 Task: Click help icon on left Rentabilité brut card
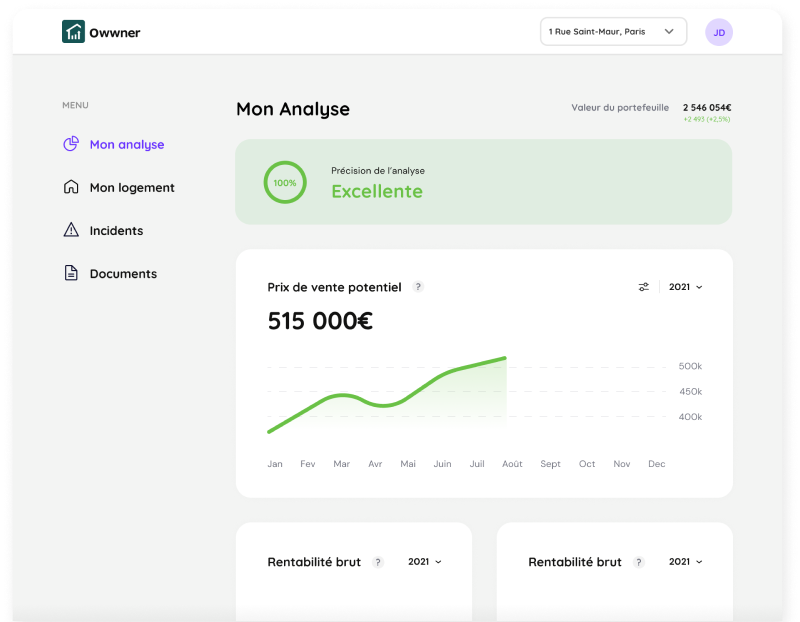(378, 562)
